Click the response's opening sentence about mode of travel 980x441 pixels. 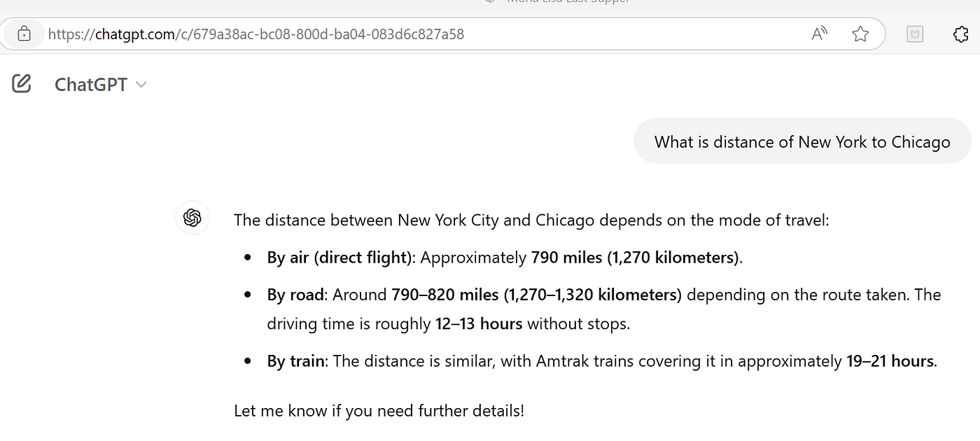[x=531, y=220]
